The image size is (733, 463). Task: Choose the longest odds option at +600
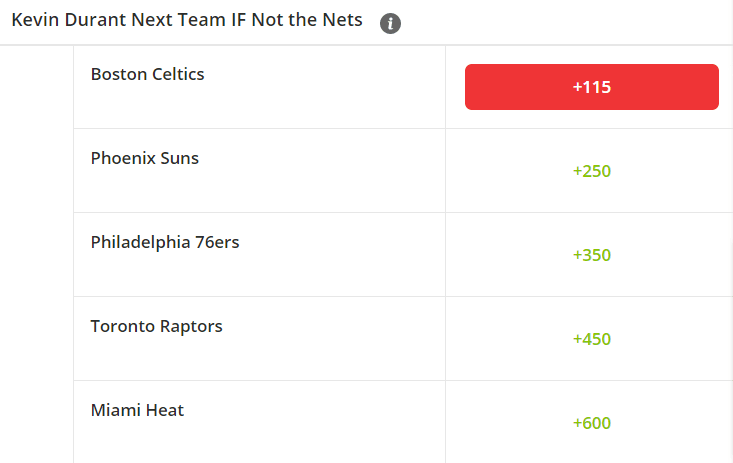point(591,423)
